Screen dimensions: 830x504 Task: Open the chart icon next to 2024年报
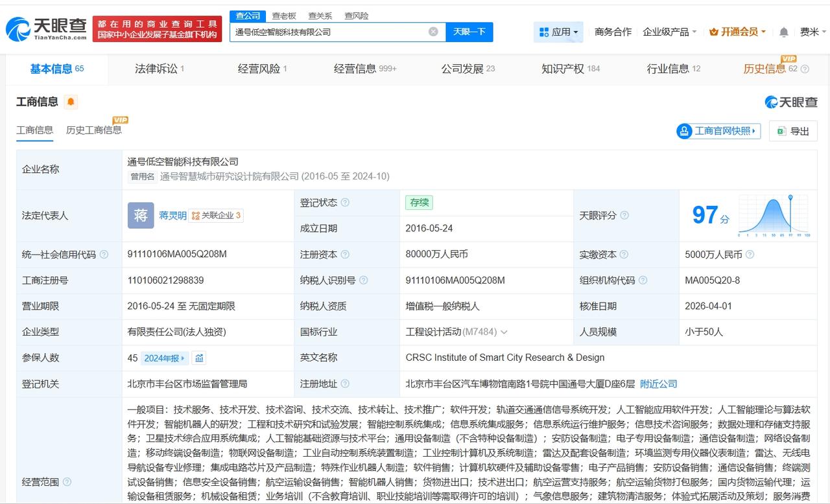tap(200, 358)
